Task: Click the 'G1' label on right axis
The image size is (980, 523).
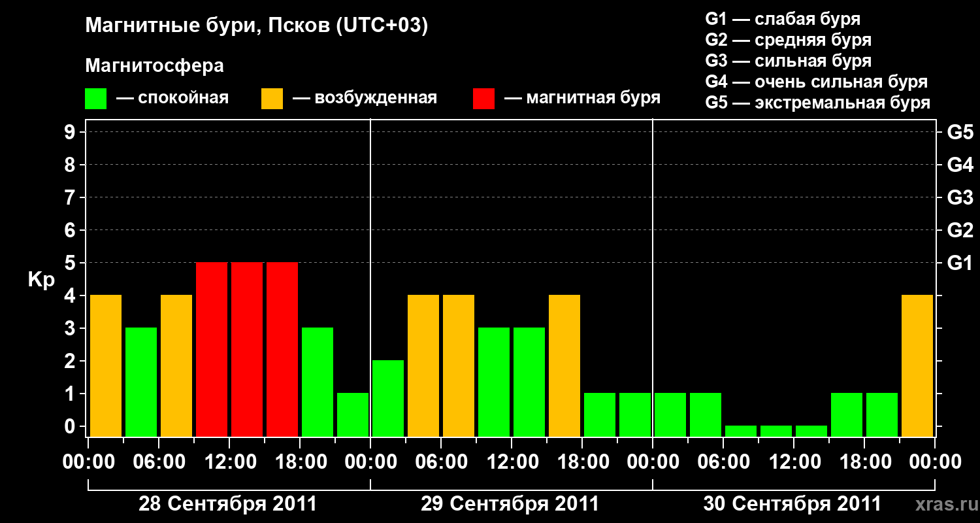Action: (960, 263)
